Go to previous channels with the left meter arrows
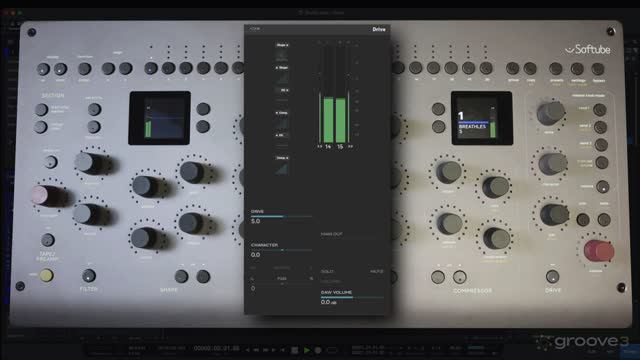640x360 pixels. [x=320, y=146]
